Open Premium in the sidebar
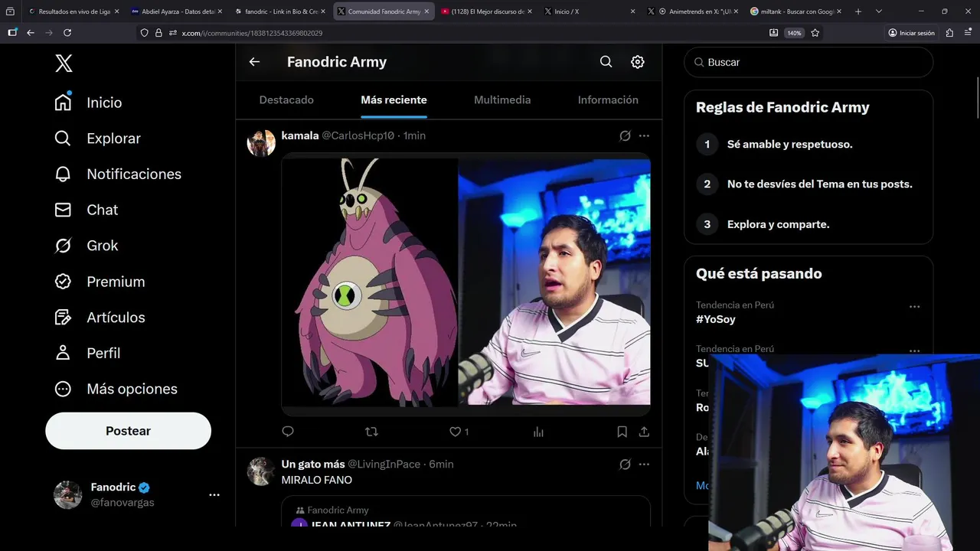The height and width of the screenshot is (551, 980). [x=100, y=282]
